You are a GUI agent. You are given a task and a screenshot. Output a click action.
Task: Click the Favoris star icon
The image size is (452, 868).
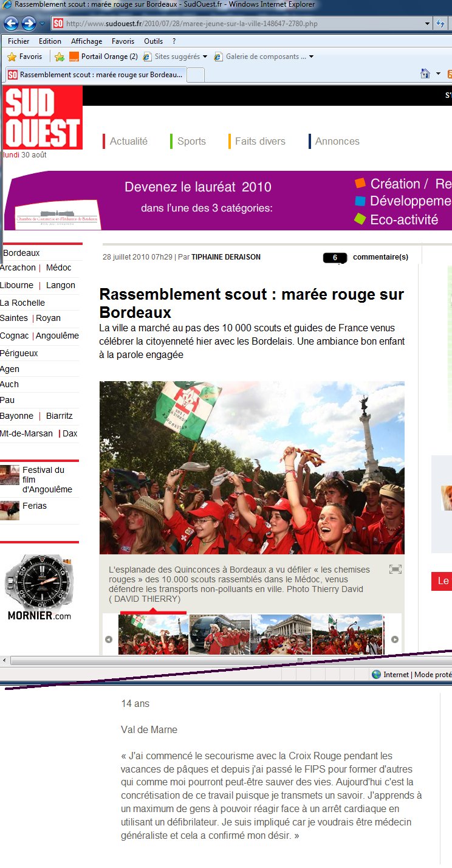(12, 57)
